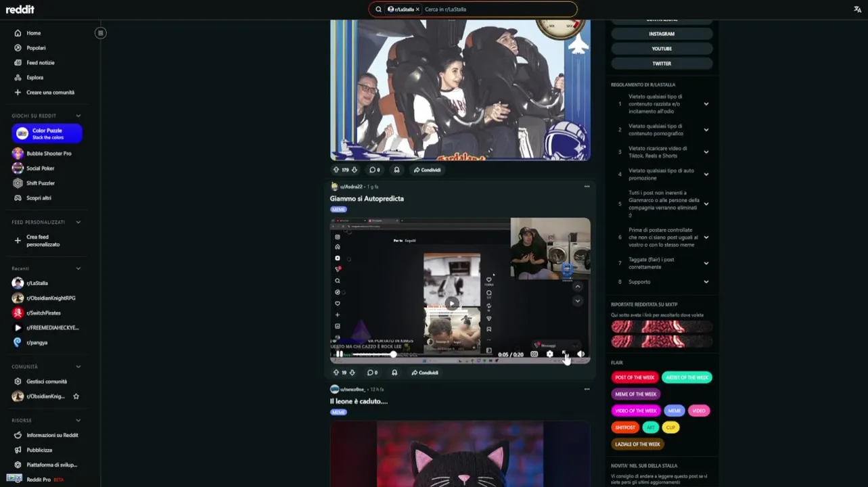
Task: Collapse the Risorse section
Action: 78,420
